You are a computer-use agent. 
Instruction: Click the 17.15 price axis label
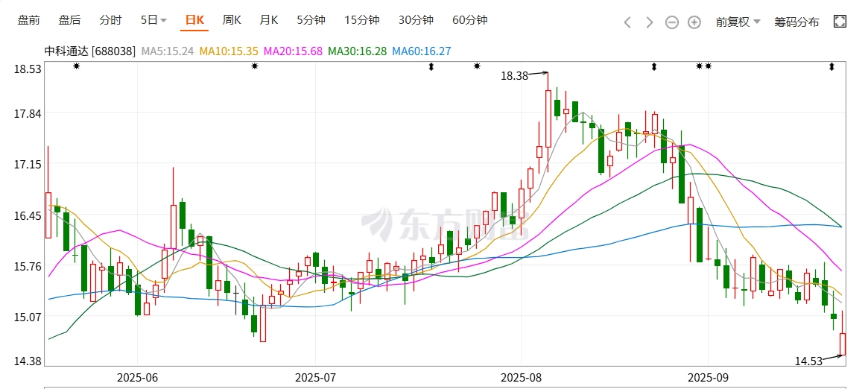(x=28, y=165)
